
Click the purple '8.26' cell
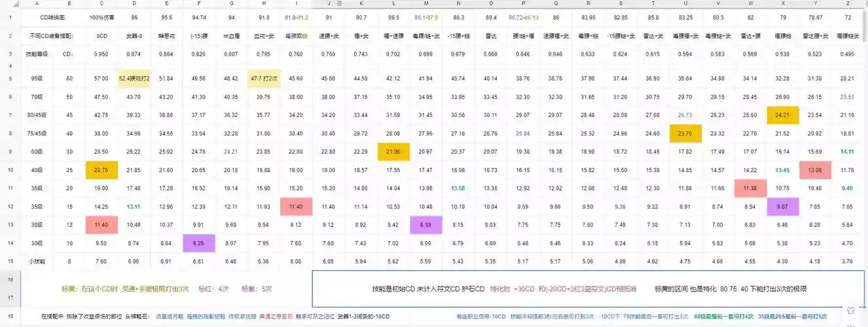click(199, 243)
